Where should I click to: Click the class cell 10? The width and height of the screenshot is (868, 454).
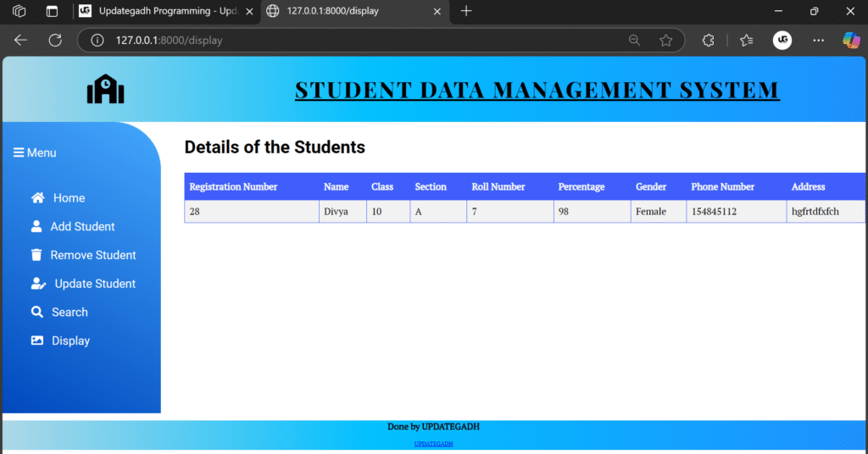[x=388, y=211]
